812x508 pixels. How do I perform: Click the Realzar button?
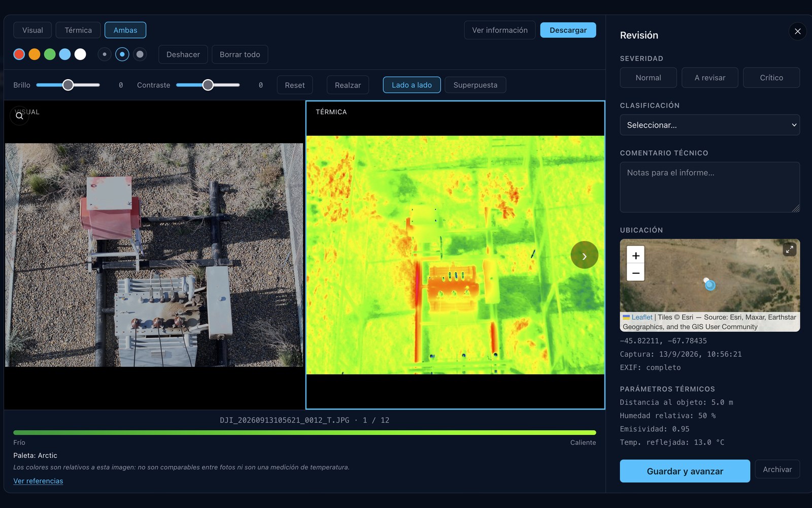(348, 85)
